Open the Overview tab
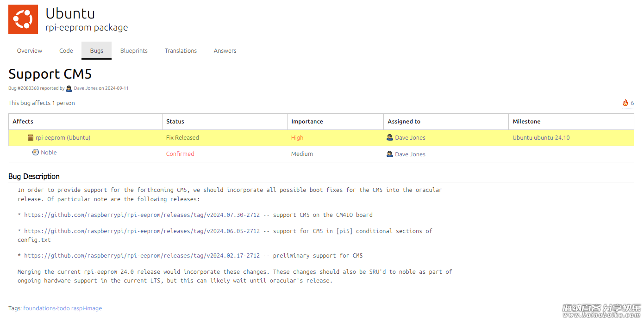The height and width of the screenshot is (320, 644). (30, 51)
